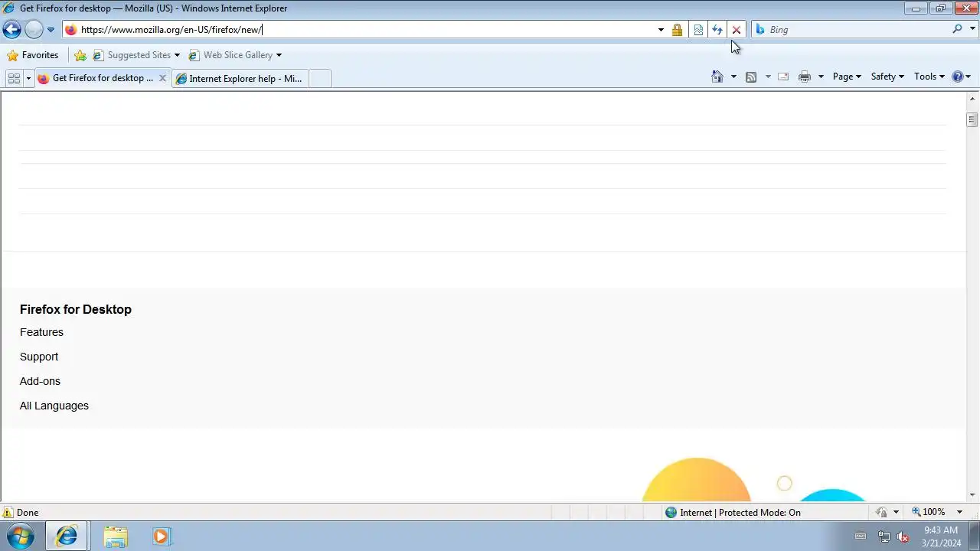Viewport: 980px width, 551px height.
Task: Open the Windows Start menu
Action: (21, 536)
